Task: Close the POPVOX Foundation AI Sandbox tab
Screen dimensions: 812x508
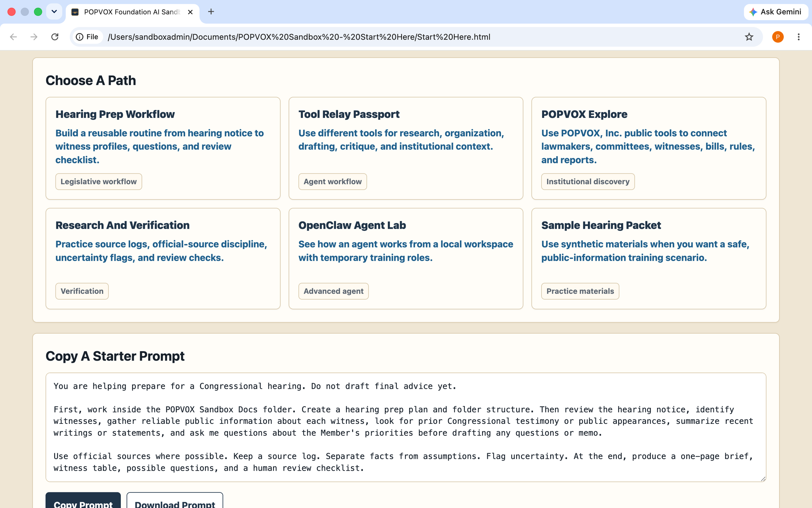Action: click(190, 12)
